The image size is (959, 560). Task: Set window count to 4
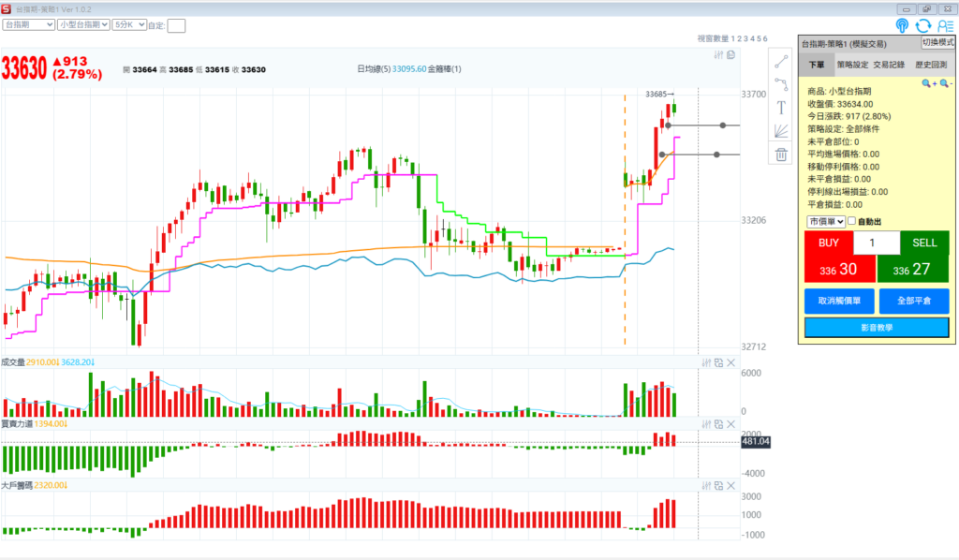[x=753, y=38]
